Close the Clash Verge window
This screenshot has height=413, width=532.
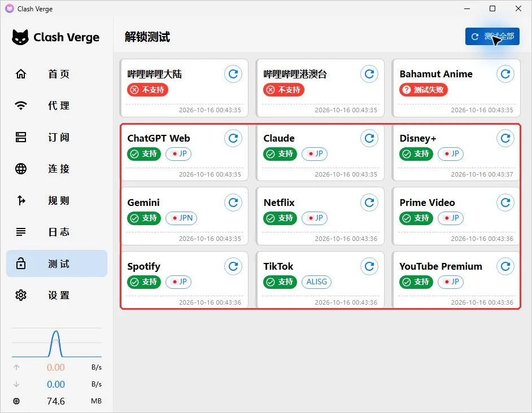tap(518, 8)
